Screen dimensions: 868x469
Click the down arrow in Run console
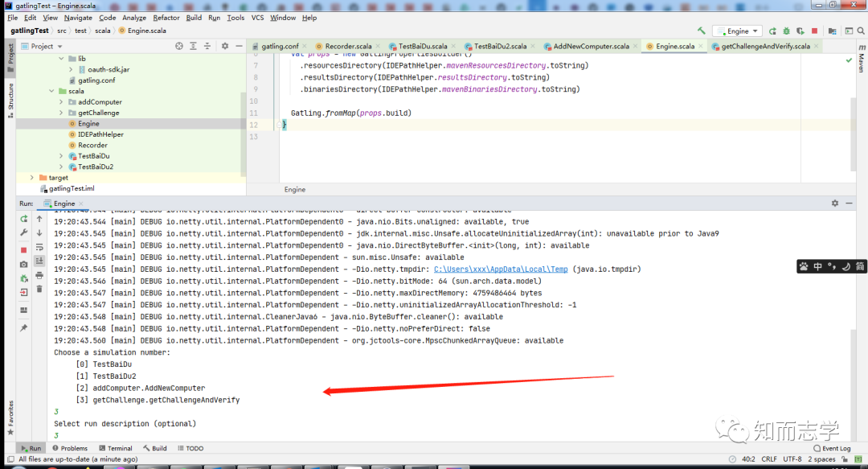[x=39, y=232]
